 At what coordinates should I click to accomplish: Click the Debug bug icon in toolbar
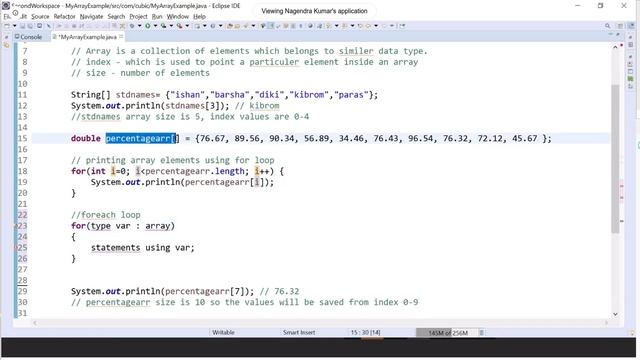pos(131,26)
